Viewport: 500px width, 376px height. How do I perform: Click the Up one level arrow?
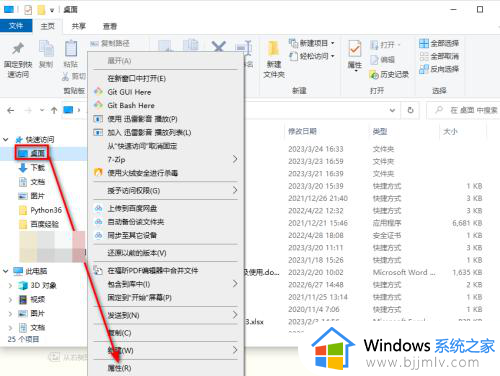(x=54, y=110)
